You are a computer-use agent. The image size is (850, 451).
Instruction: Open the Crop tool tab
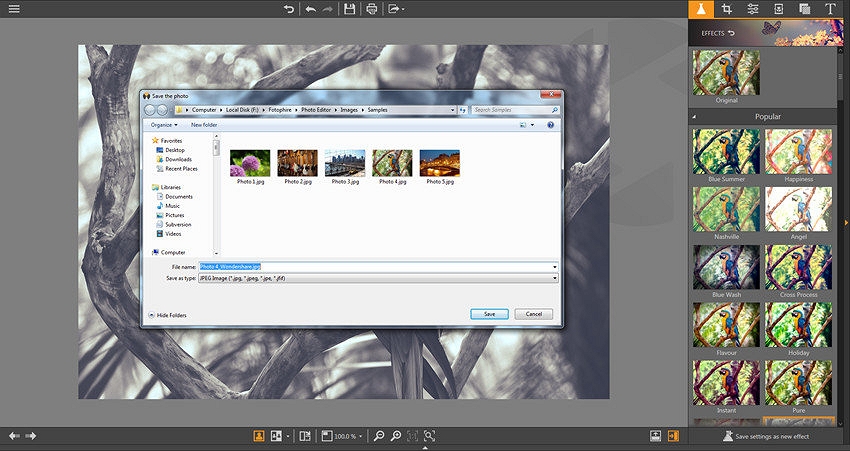tap(727, 9)
